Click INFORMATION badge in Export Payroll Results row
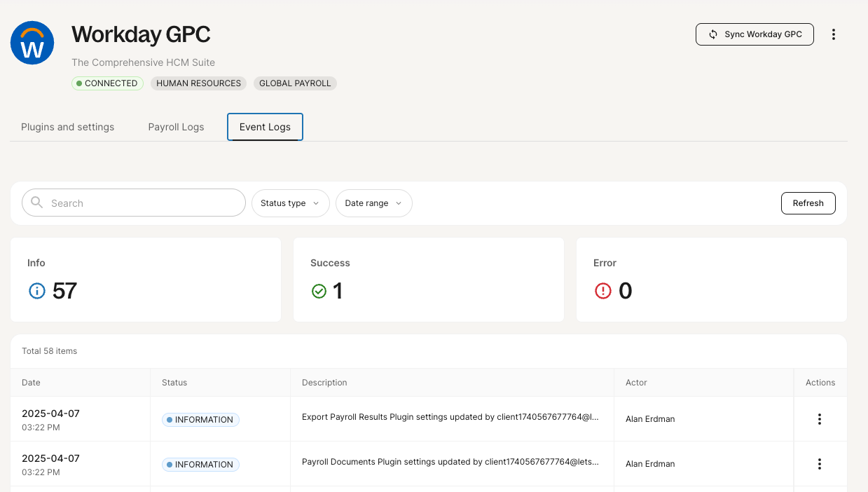868x492 pixels. (x=200, y=420)
